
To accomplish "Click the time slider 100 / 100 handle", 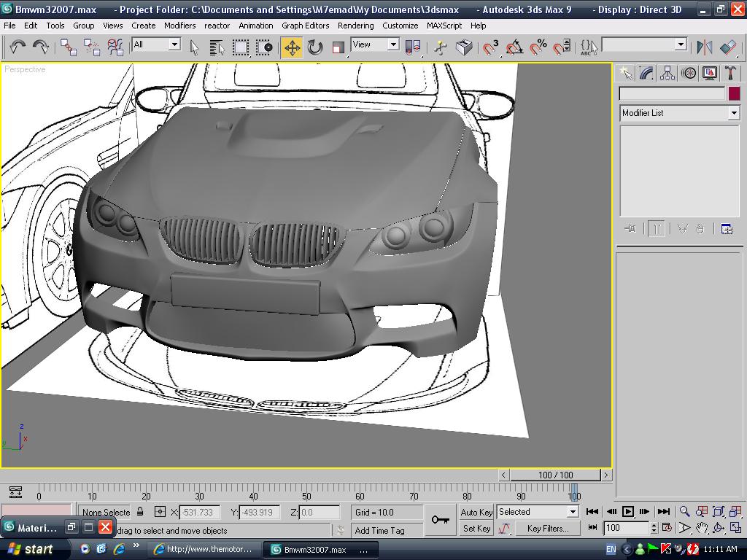I will coord(555,475).
